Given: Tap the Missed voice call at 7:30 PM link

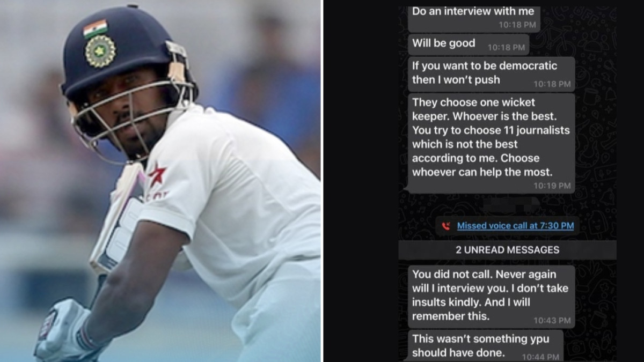Looking at the screenshot, I should [515, 226].
